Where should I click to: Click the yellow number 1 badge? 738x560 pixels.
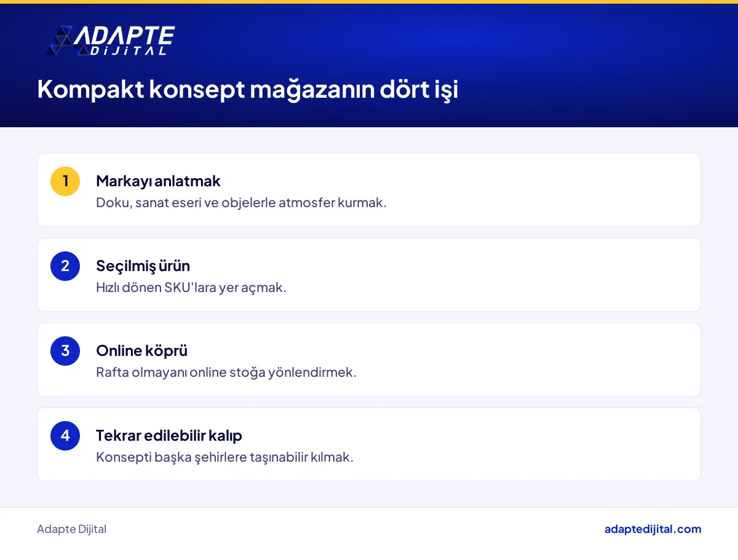[65, 181]
